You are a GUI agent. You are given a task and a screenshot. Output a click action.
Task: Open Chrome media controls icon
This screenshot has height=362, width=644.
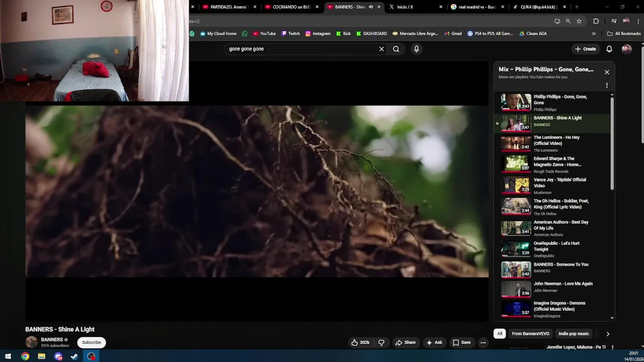click(614, 21)
